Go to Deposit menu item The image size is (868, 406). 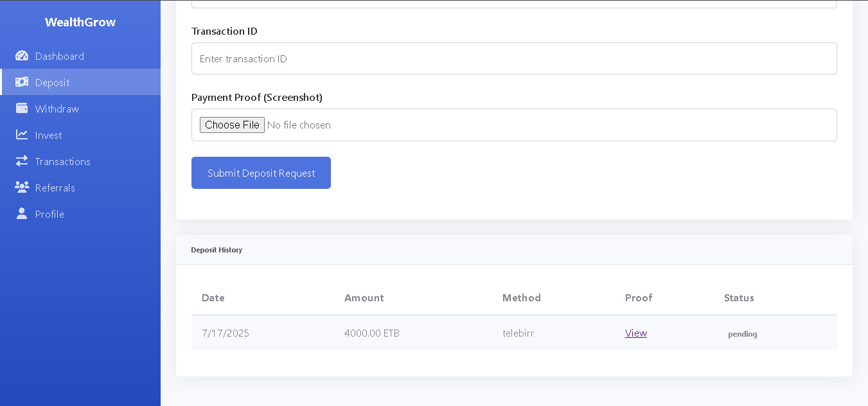pyautogui.click(x=80, y=82)
